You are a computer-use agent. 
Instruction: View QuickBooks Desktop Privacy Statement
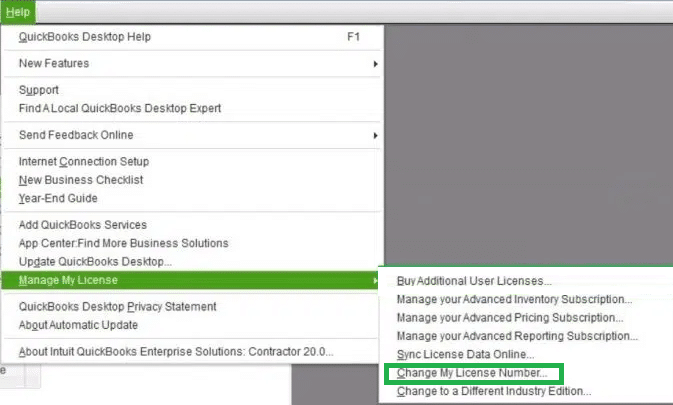coord(117,307)
